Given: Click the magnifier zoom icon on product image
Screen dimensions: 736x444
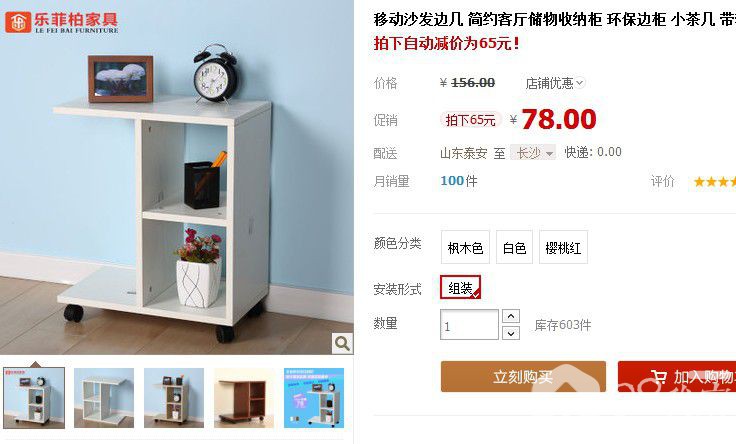Looking at the screenshot, I should coord(343,344).
